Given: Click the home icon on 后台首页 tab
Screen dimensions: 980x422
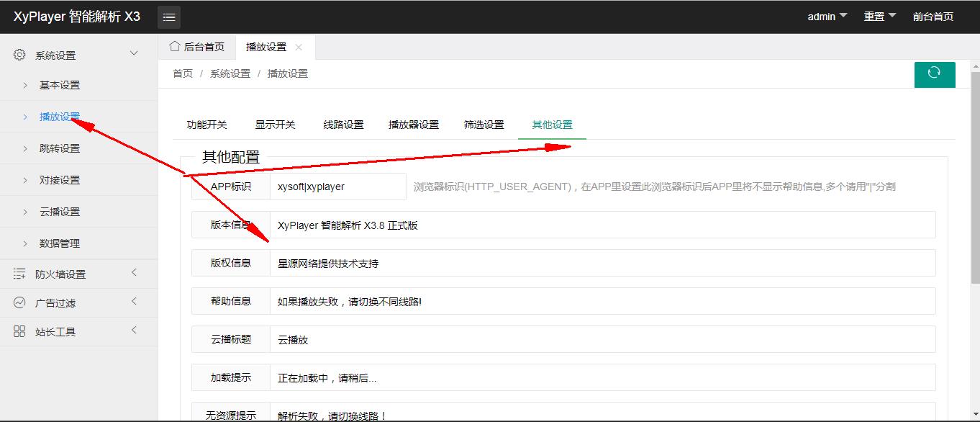Looking at the screenshot, I should [x=175, y=46].
